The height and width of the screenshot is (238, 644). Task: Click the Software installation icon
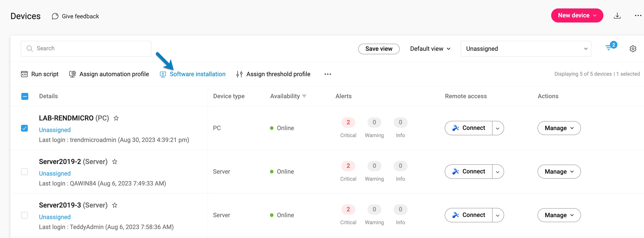pyautogui.click(x=163, y=74)
